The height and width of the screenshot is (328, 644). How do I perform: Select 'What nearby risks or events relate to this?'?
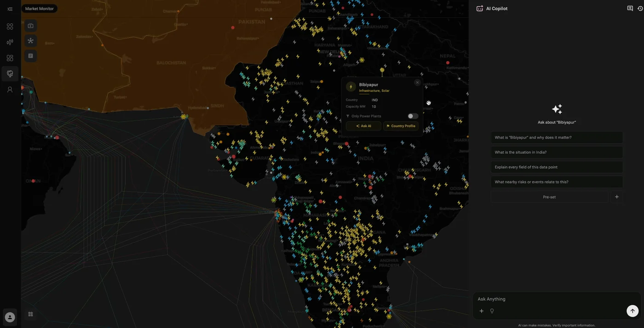[x=557, y=182]
